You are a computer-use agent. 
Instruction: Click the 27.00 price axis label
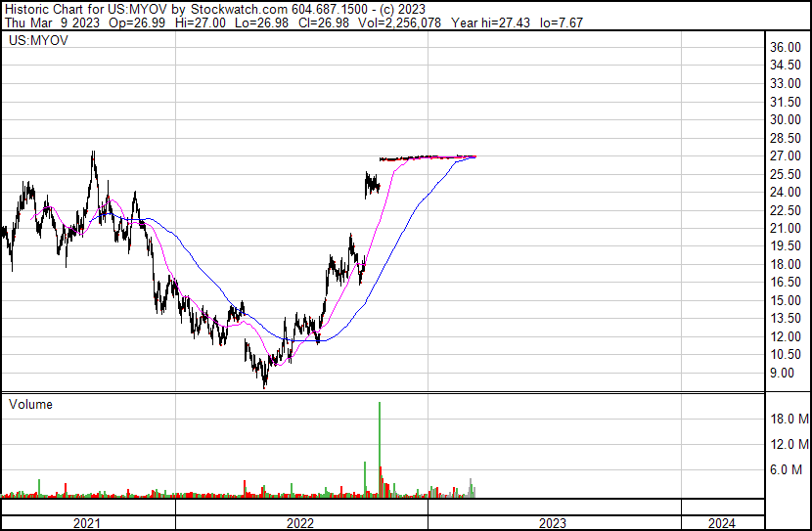click(x=786, y=156)
